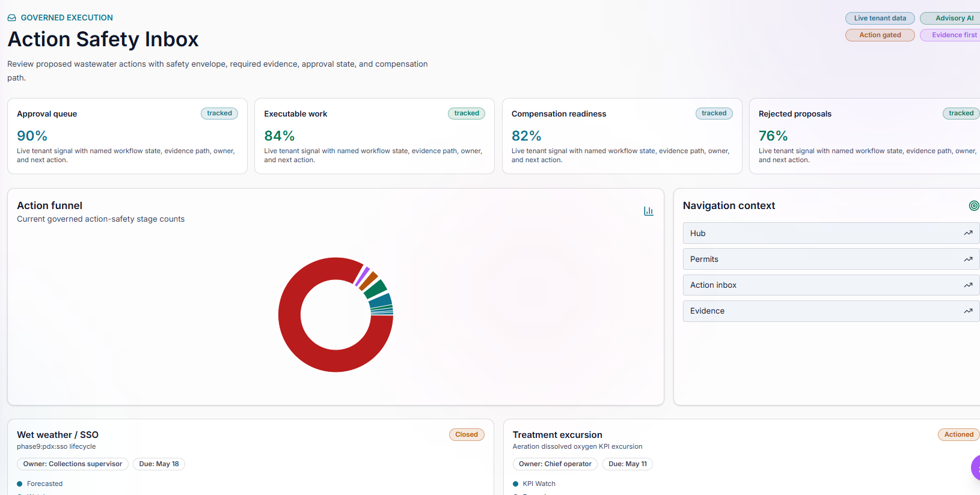Image resolution: width=980 pixels, height=495 pixels.
Task: Click the Evidence first badge
Action: (951, 35)
